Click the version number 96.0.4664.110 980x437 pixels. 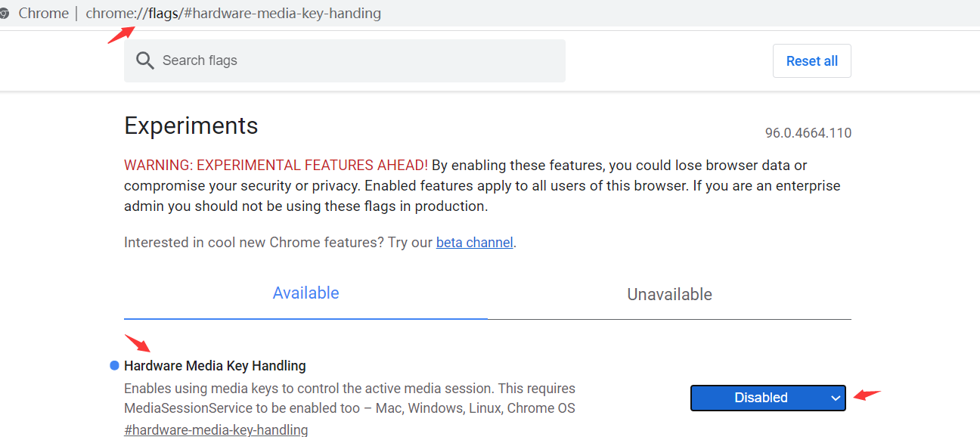pos(808,133)
